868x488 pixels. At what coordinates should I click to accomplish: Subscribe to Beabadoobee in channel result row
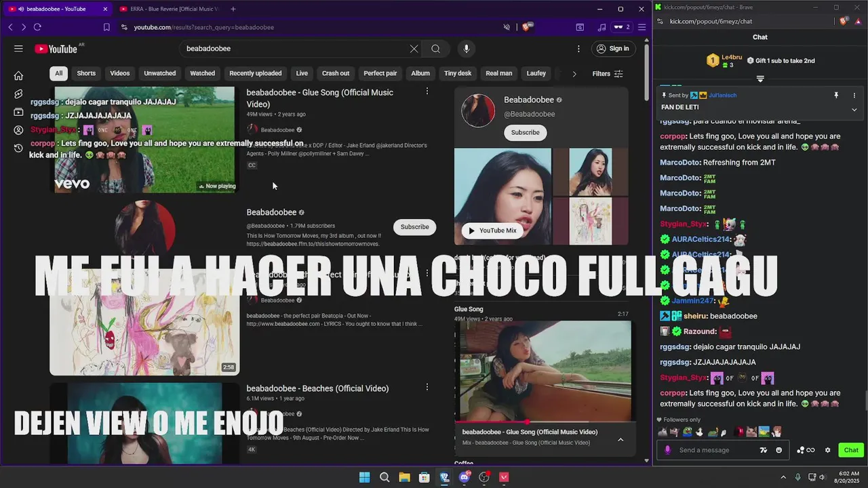tap(414, 226)
